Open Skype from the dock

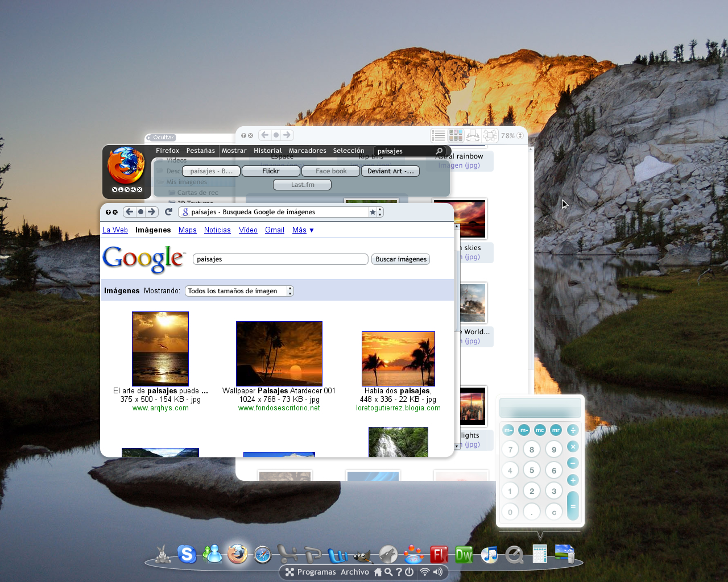pos(187,554)
